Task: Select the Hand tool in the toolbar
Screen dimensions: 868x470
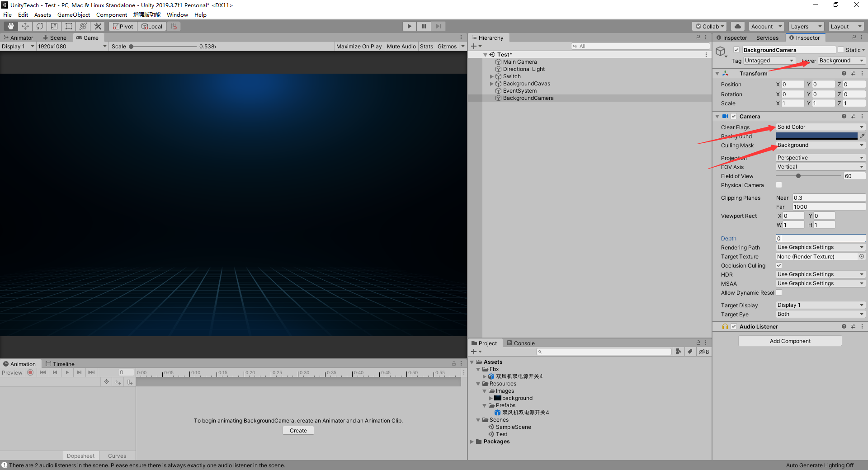Action: (11, 26)
